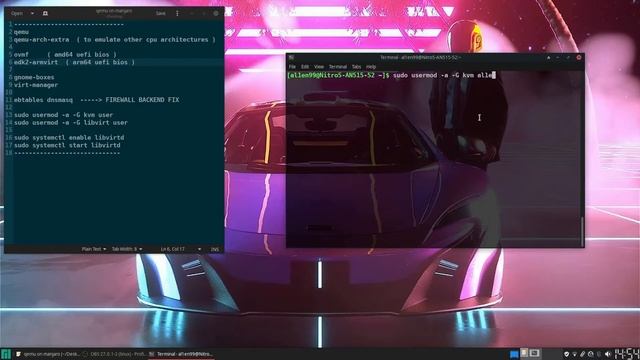640x360 pixels.
Task: Open the editor's three-dot menu
Action: tap(177, 13)
